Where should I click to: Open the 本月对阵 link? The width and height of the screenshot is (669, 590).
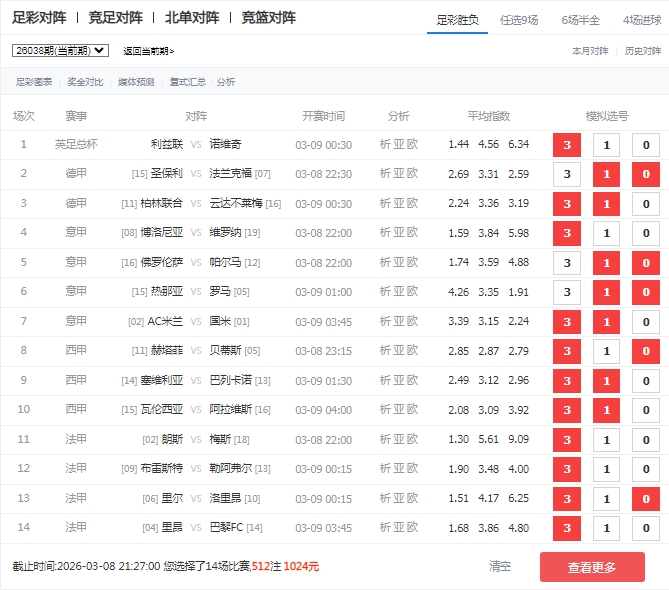(x=590, y=50)
